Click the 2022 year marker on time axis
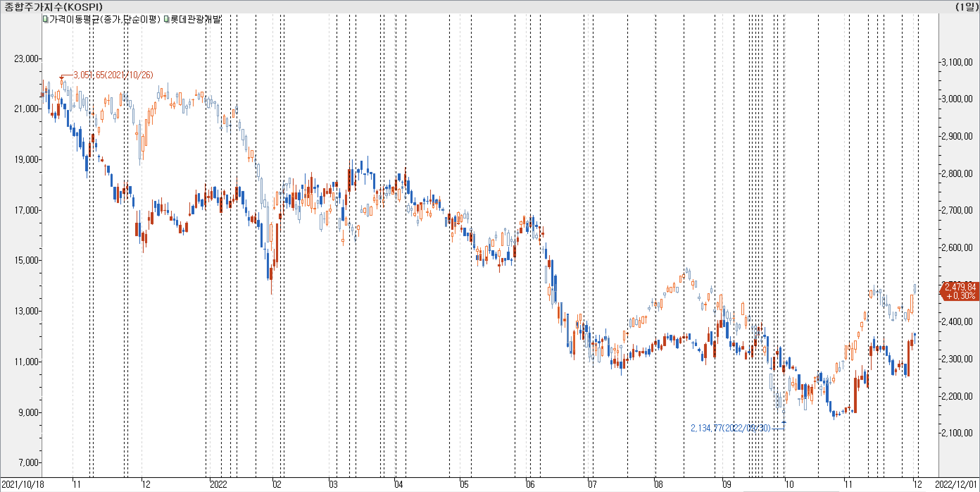 point(218,484)
